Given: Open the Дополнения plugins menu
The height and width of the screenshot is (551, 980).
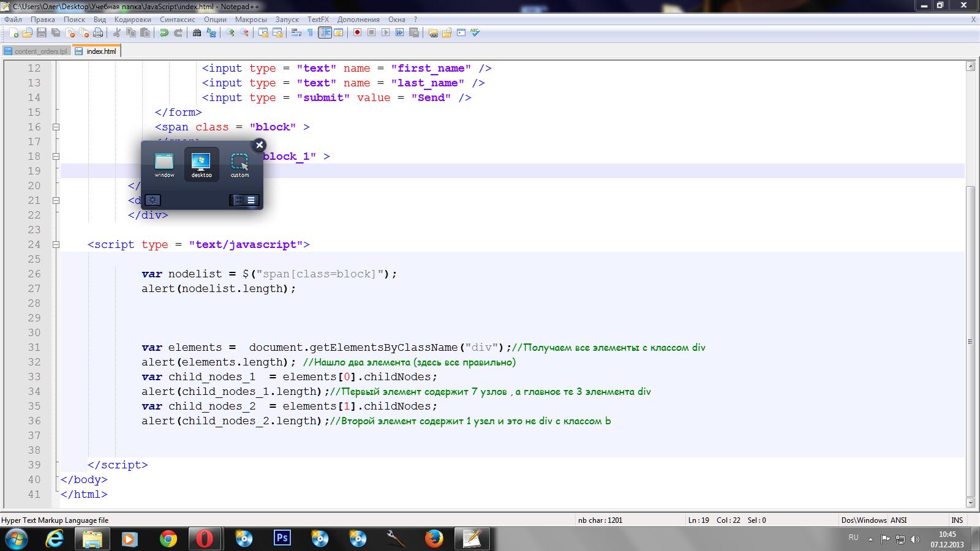Looking at the screenshot, I should [358, 20].
